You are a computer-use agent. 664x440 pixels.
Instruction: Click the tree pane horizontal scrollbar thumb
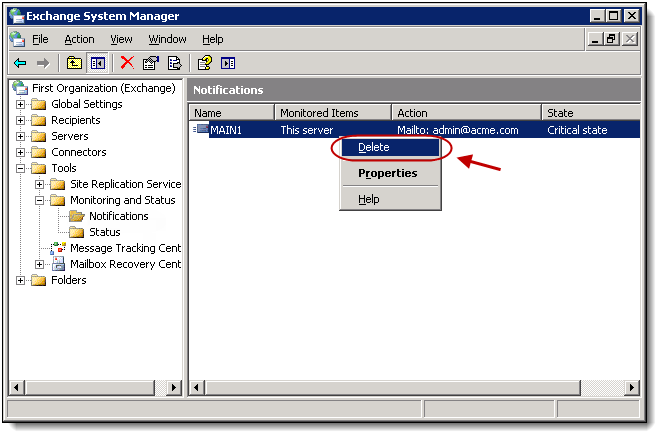coord(90,387)
